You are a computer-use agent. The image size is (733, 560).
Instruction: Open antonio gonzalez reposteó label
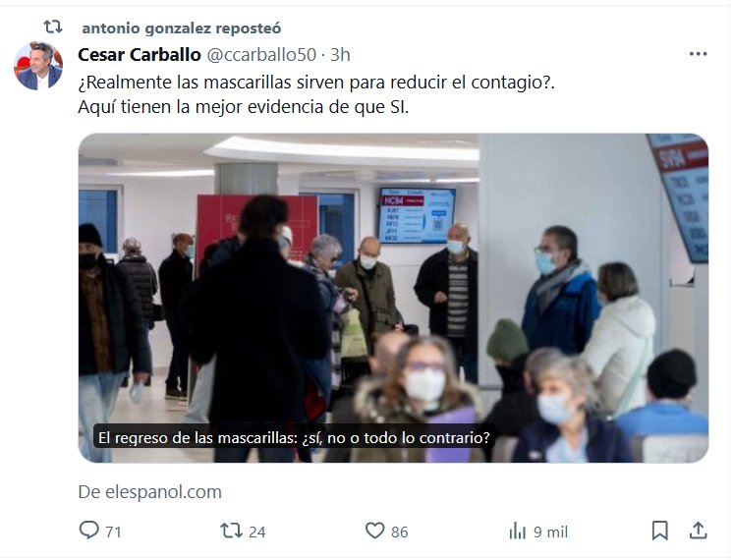click(182, 28)
